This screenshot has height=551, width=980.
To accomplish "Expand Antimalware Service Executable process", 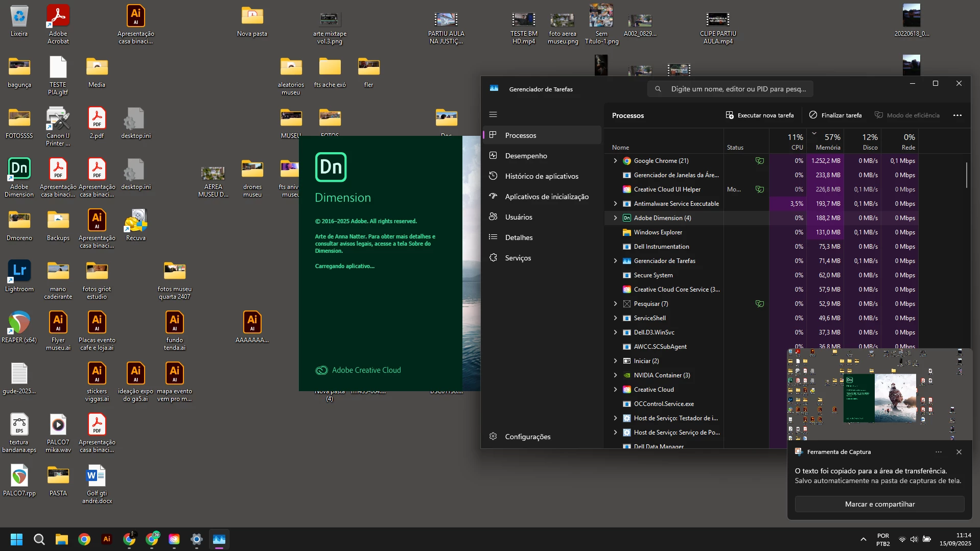I will point(615,204).
